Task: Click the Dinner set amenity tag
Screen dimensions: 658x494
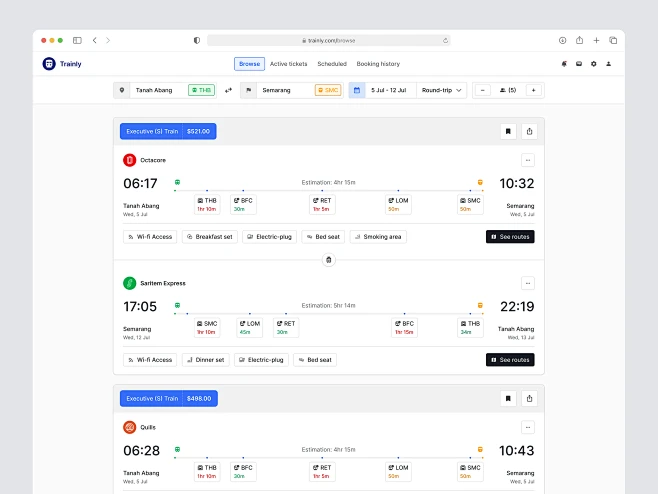Action: pyautogui.click(x=206, y=360)
